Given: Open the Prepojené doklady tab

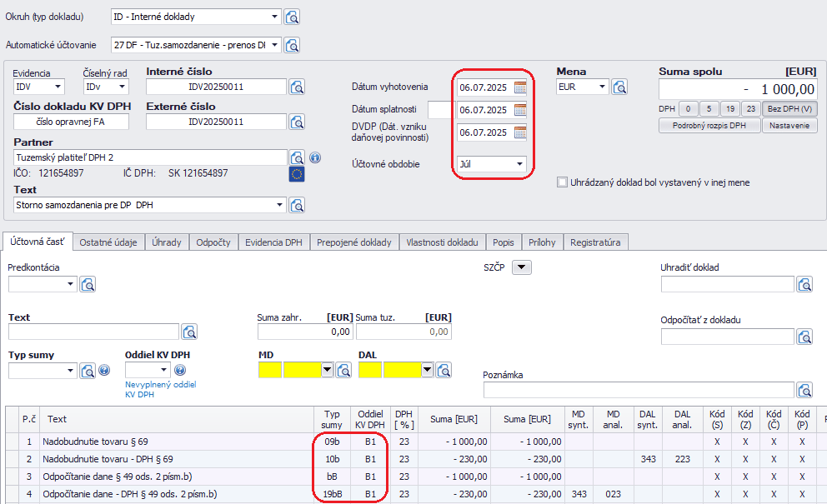Looking at the screenshot, I should point(354,242).
